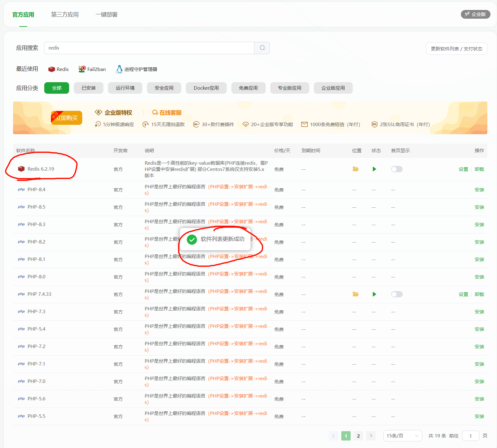This screenshot has height=448, width=497.
Task: Toggle homepage display for Redis 6.2.19
Action: [x=397, y=169]
